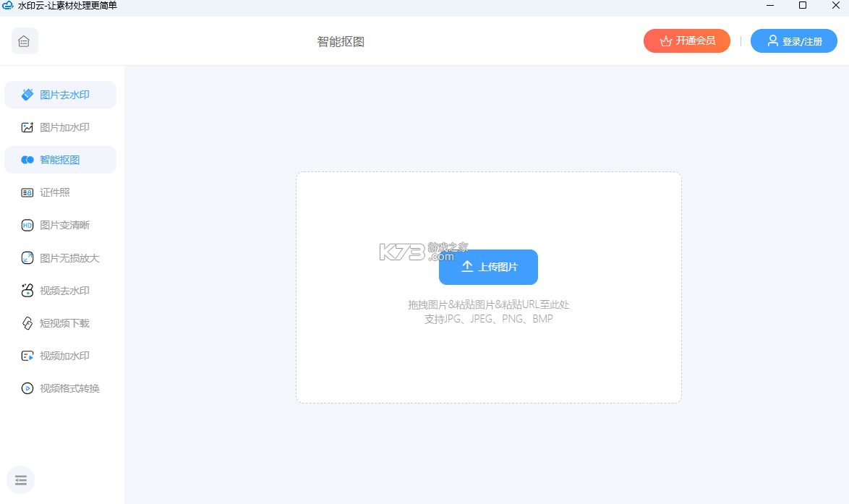Screen dimensions: 849x504
Task: Click the 智能抠图 blue circles icon
Action: point(27,160)
